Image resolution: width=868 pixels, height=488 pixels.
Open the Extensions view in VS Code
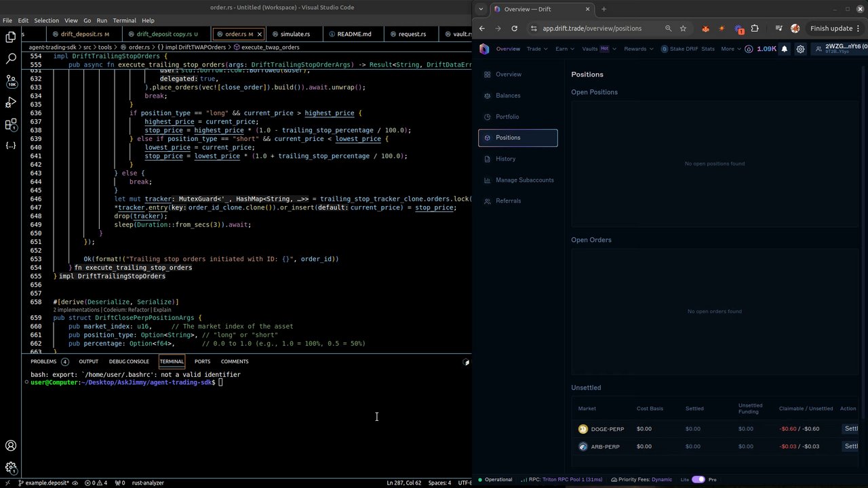11,124
